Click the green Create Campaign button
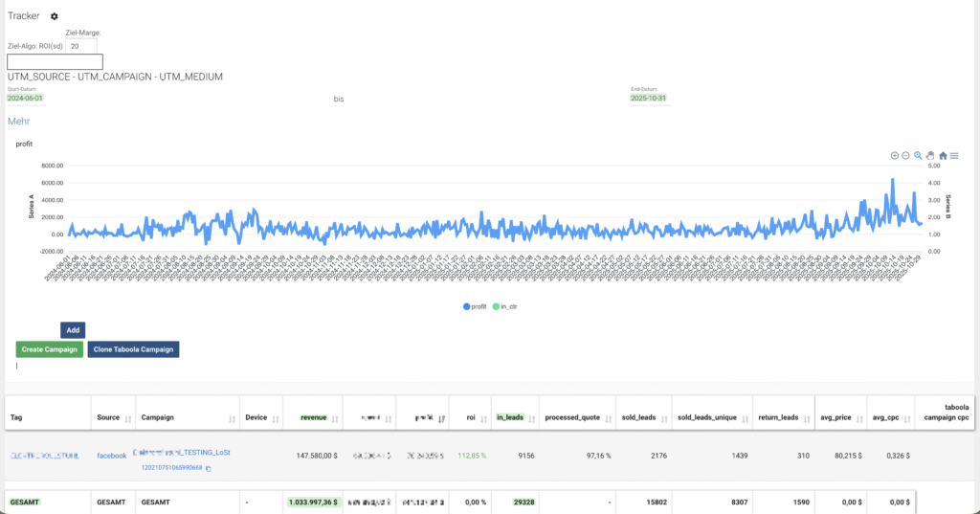Image resolution: width=980 pixels, height=514 pixels. (x=48, y=349)
